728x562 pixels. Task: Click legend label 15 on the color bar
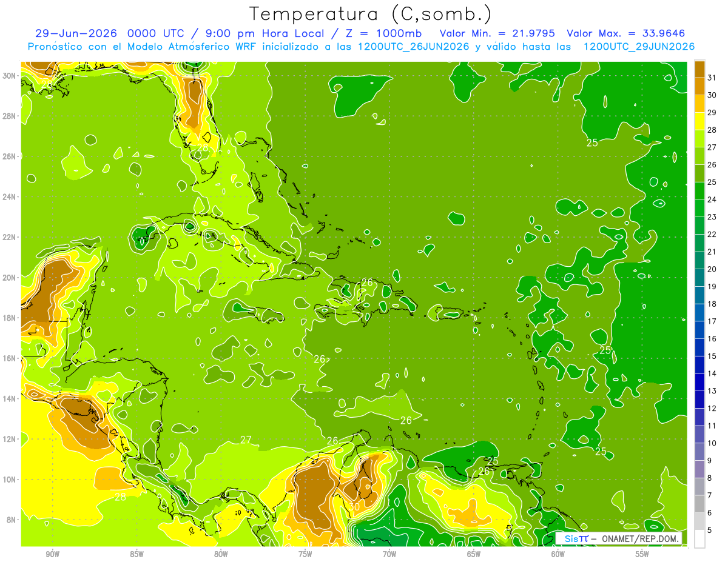pyautogui.click(x=712, y=356)
